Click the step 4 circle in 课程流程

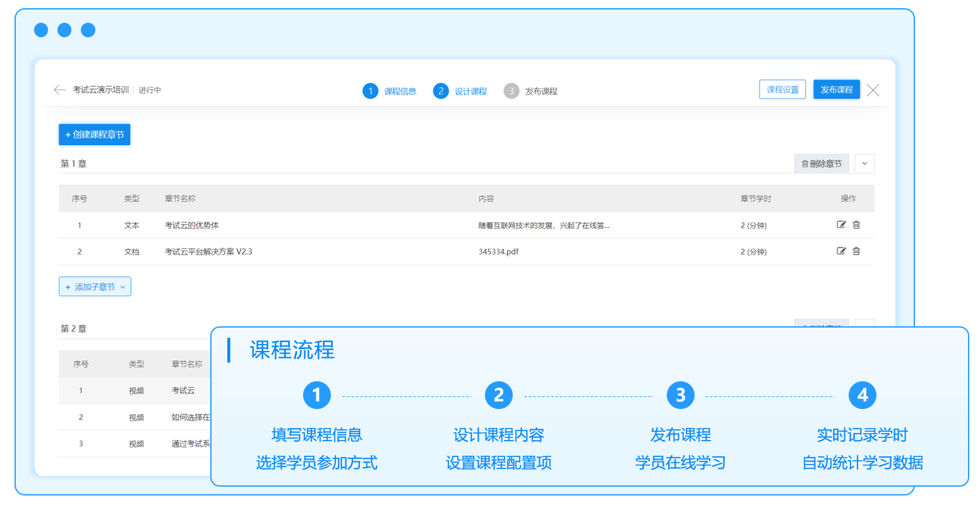pyautogui.click(x=862, y=395)
